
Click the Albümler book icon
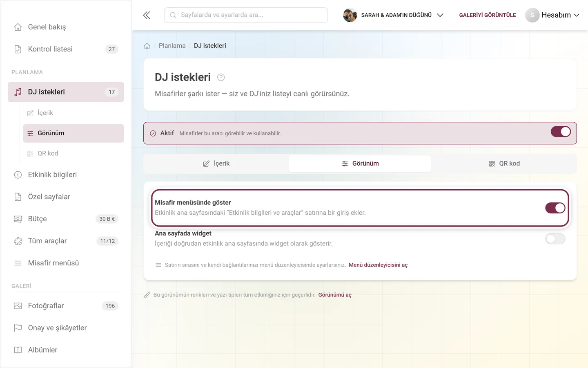[x=18, y=350]
